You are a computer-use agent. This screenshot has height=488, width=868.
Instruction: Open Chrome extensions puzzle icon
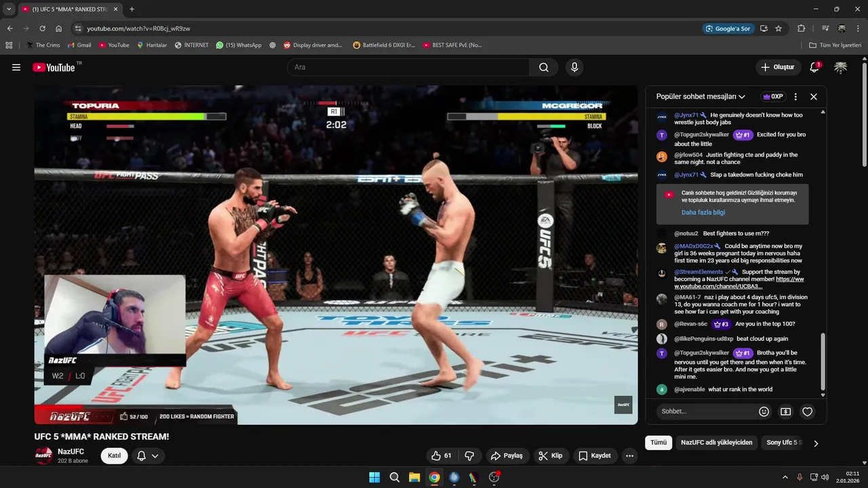pyautogui.click(x=802, y=28)
